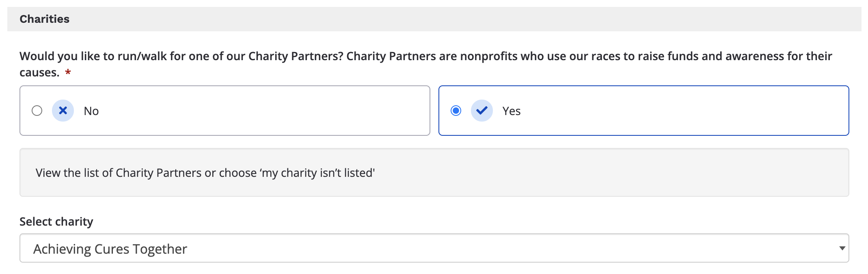Click the word "causes." in the question

click(x=39, y=72)
